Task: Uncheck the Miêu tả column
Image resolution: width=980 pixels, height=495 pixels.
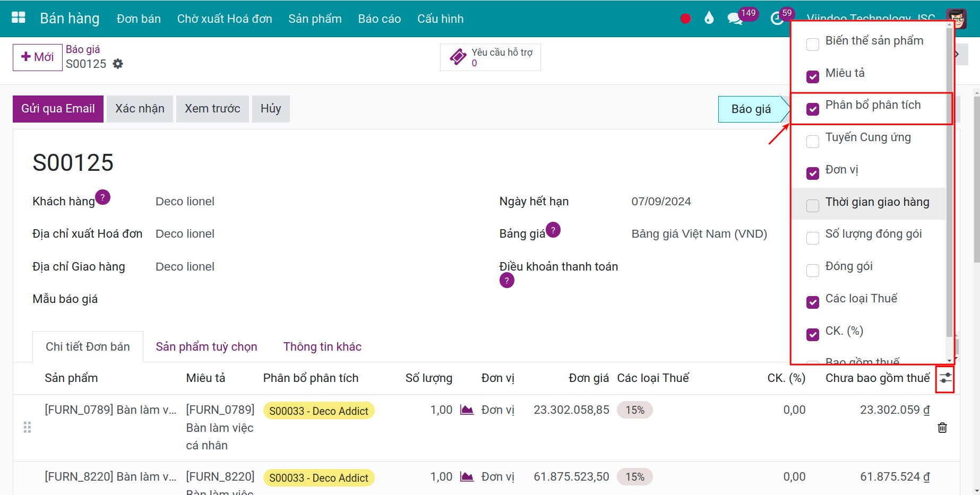Action: click(x=813, y=76)
